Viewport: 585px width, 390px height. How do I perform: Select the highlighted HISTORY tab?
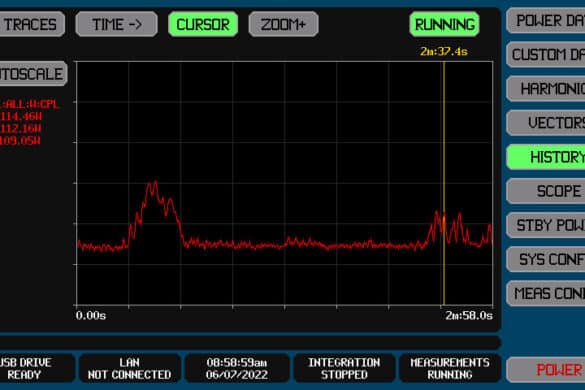pyautogui.click(x=546, y=157)
